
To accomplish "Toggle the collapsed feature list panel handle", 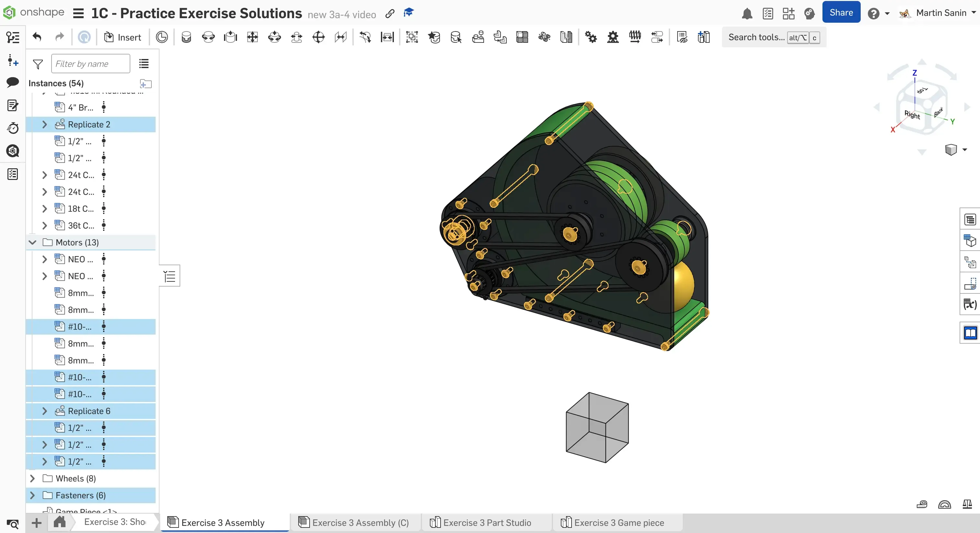I will (170, 276).
